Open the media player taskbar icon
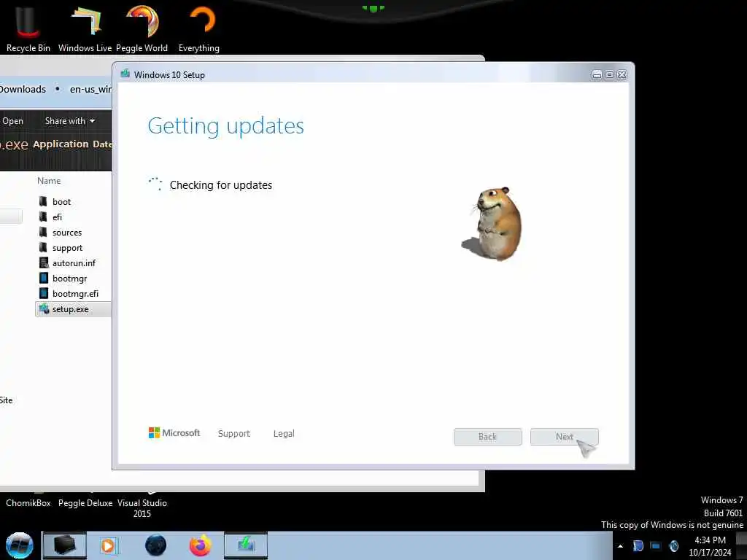747x560 pixels. [109, 545]
